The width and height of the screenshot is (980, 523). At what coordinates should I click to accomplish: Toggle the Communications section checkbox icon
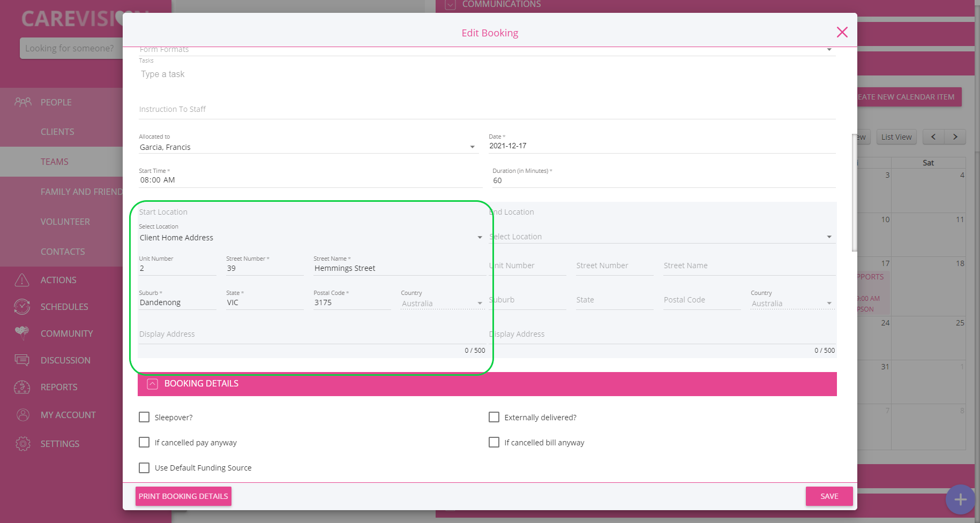click(x=451, y=5)
